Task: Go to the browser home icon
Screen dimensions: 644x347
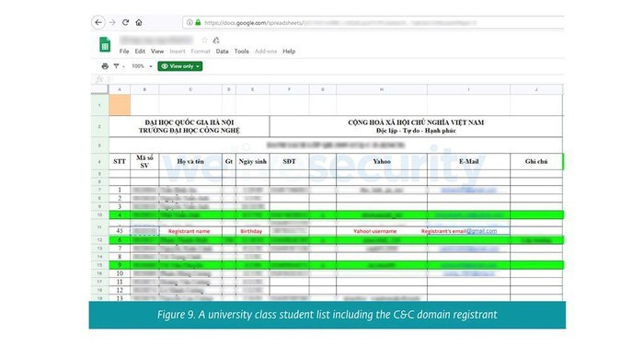Action: tap(139, 22)
